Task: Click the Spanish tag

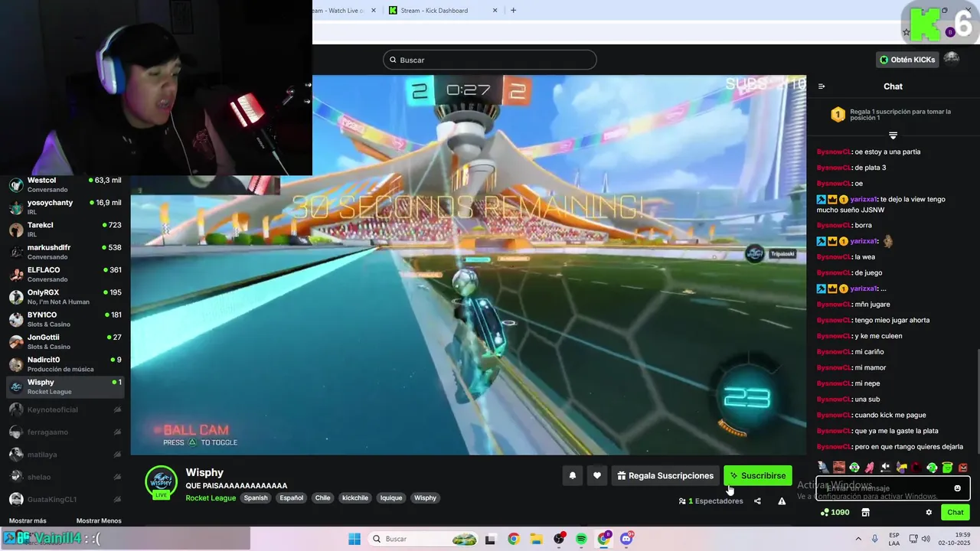Action: point(256,497)
